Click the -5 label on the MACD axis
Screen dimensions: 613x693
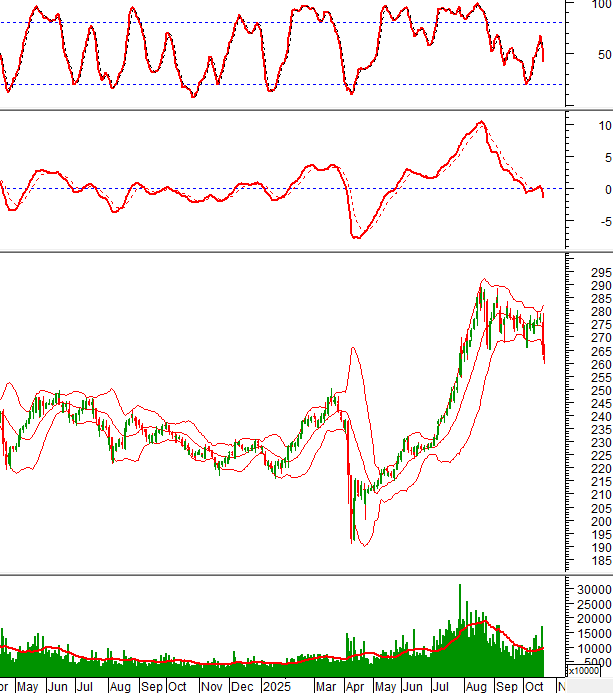click(x=603, y=221)
